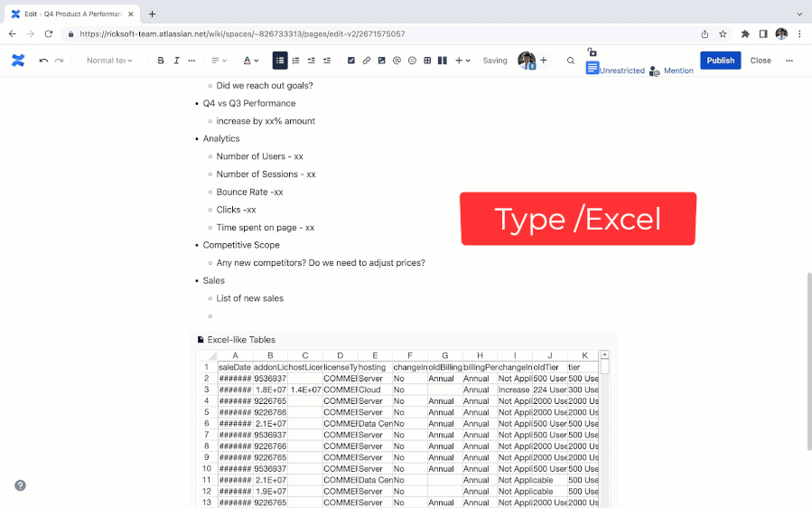812x508 pixels.
Task: Insert an emoji
Action: point(412,61)
